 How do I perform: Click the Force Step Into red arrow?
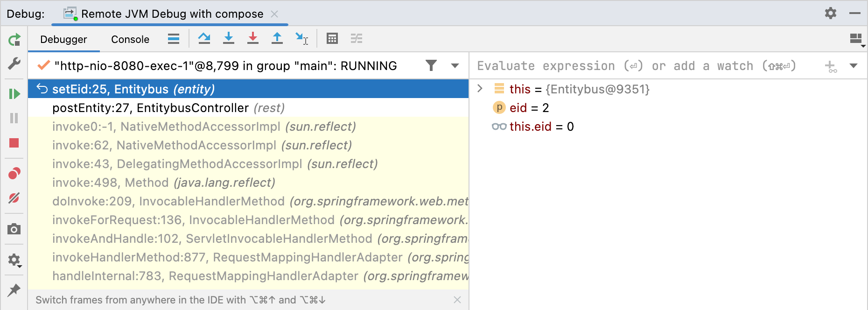pos(253,38)
